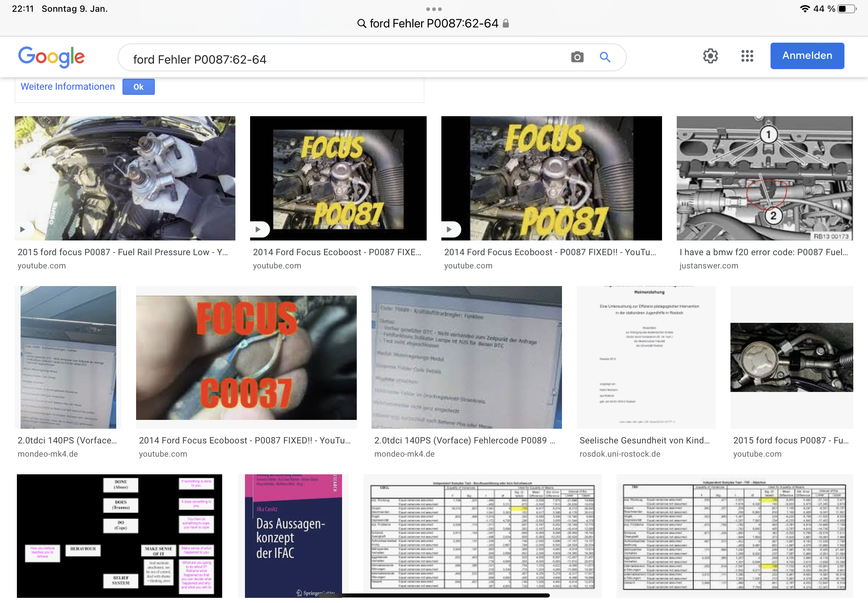Open the large mondeo-mk4.de P0089 Fehlercode image
Viewport: 868px width, 603px height.
click(466, 357)
